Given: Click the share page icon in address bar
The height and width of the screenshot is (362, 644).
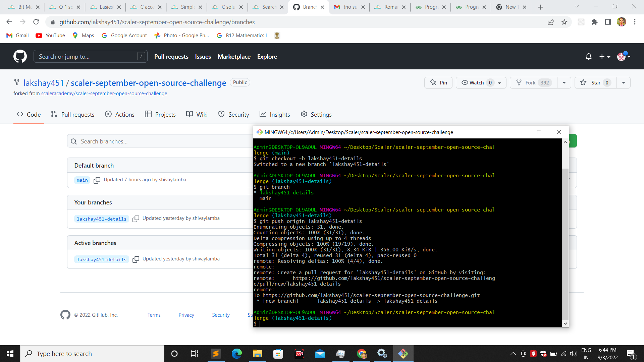Looking at the screenshot, I should (551, 22).
